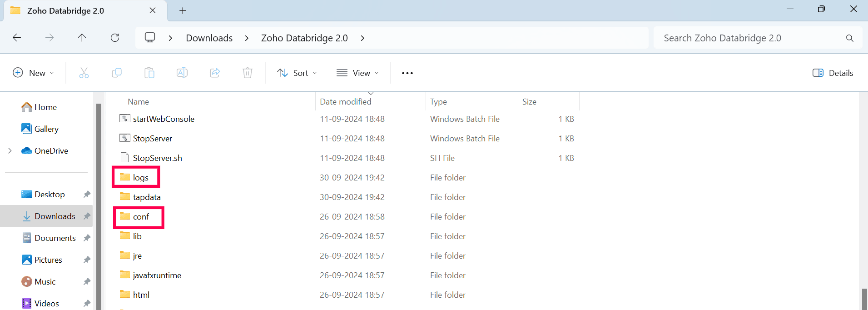Open a new tab with plus button

tap(183, 10)
